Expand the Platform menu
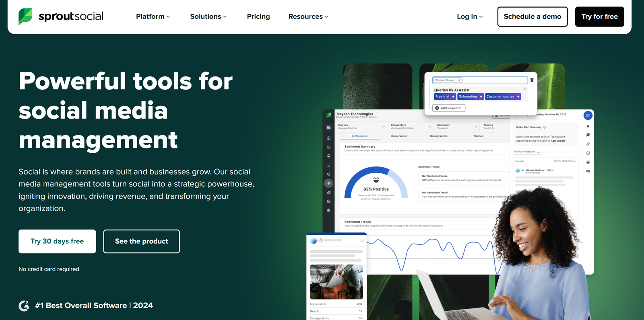Screen dimensions: 644x320 (153, 16)
